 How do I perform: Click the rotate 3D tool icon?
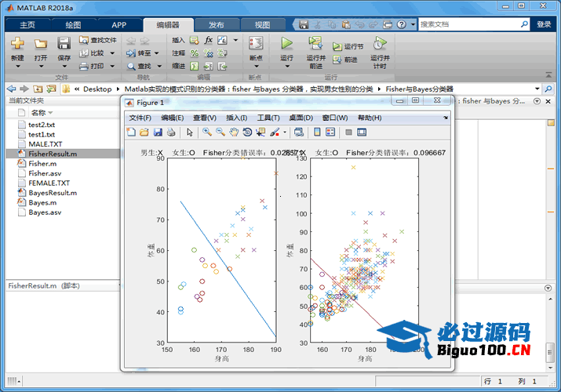click(x=247, y=132)
